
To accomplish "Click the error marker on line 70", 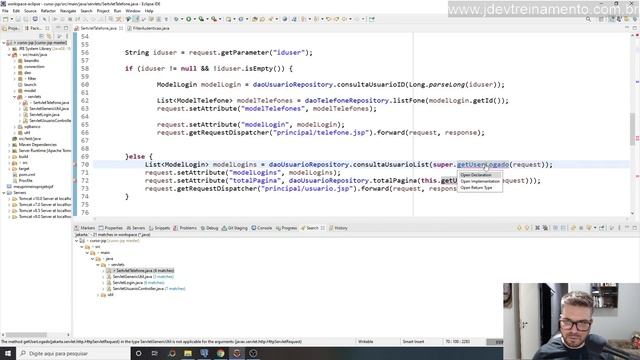I will click(75, 164).
